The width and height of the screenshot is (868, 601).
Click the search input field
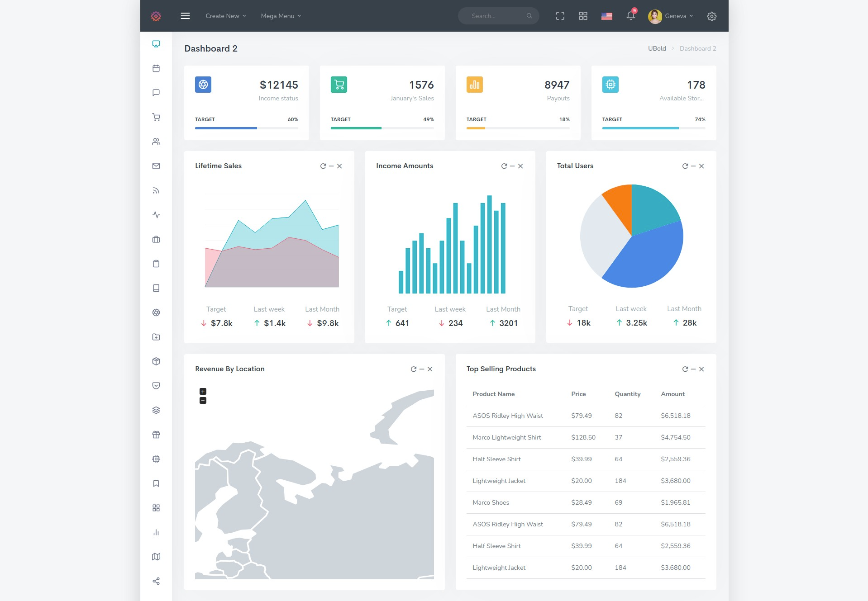tap(498, 16)
